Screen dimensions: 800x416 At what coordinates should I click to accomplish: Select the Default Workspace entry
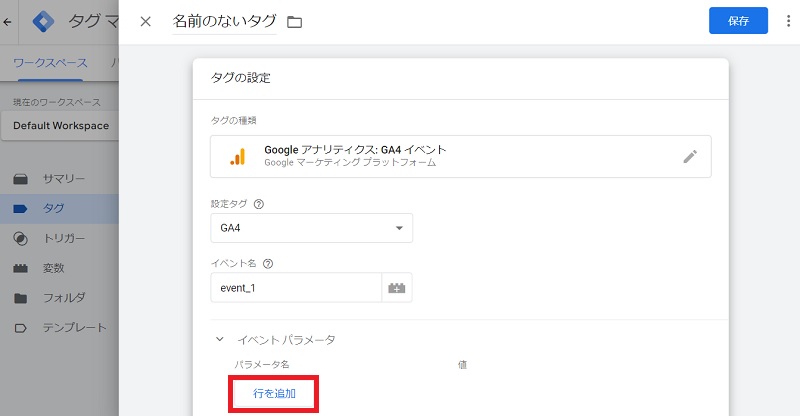(60, 126)
